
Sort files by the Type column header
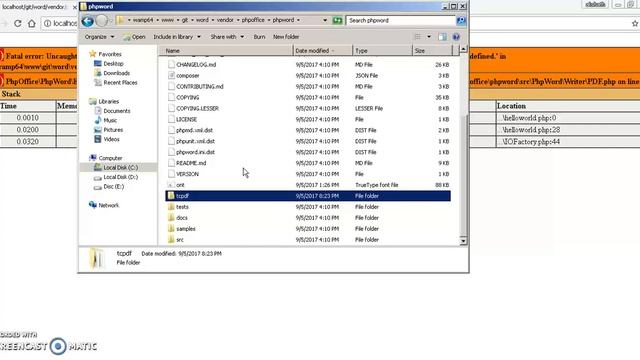pos(383,51)
